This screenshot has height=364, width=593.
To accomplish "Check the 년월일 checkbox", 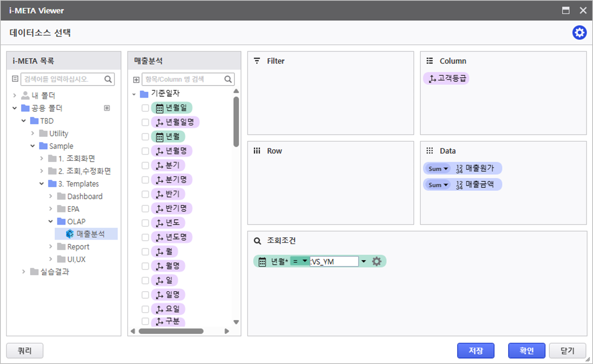I will point(145,108).
